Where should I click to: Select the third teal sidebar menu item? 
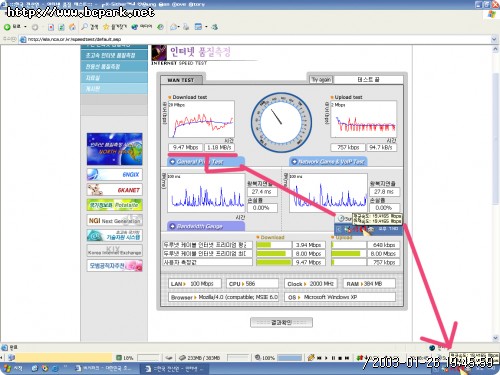tap(114, 77)
